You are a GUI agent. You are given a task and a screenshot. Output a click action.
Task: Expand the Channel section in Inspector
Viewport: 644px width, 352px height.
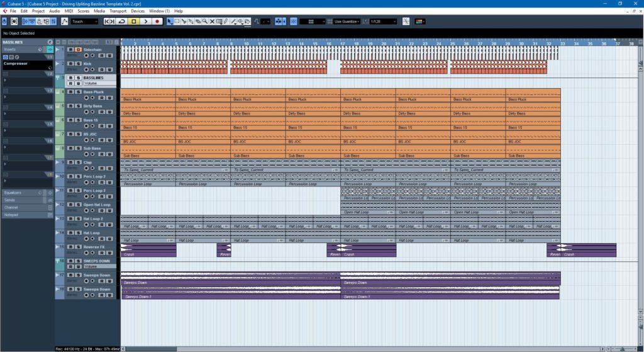pos(26,207)
